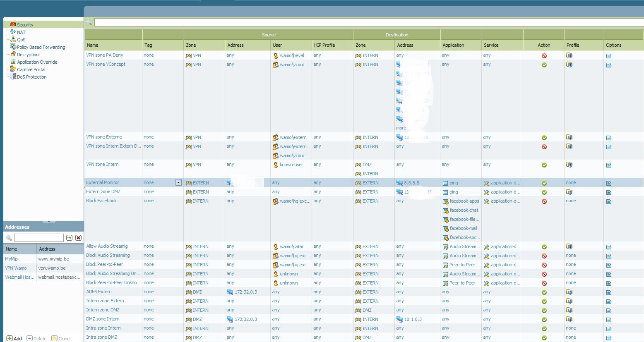Click Clone in the Addresses panel

[x=60, y=338]
